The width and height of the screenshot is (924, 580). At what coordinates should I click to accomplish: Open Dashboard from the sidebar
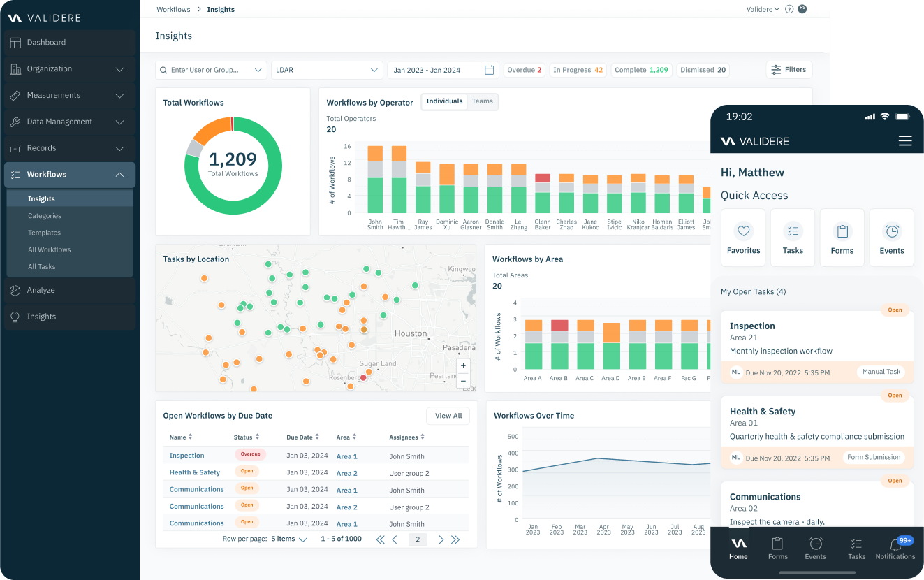(x=70, y=43)
